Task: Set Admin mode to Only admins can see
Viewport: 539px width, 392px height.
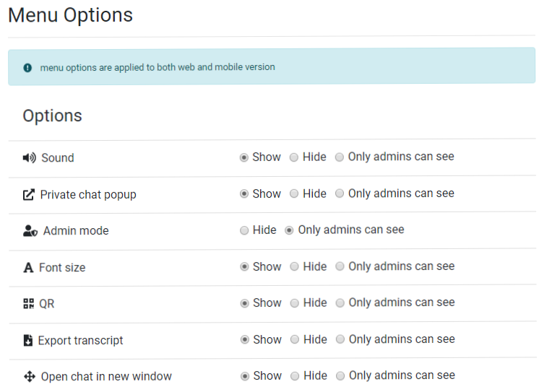Action: click(x=290, y=230)
